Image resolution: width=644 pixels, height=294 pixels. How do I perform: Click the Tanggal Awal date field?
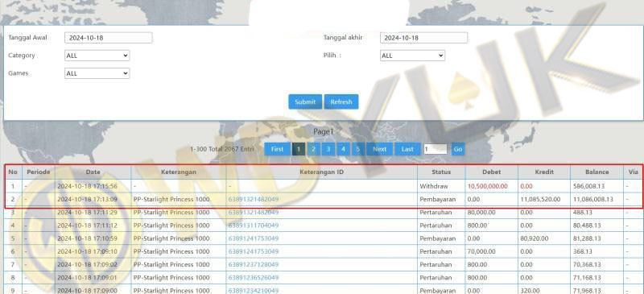[x=109, y=38]
